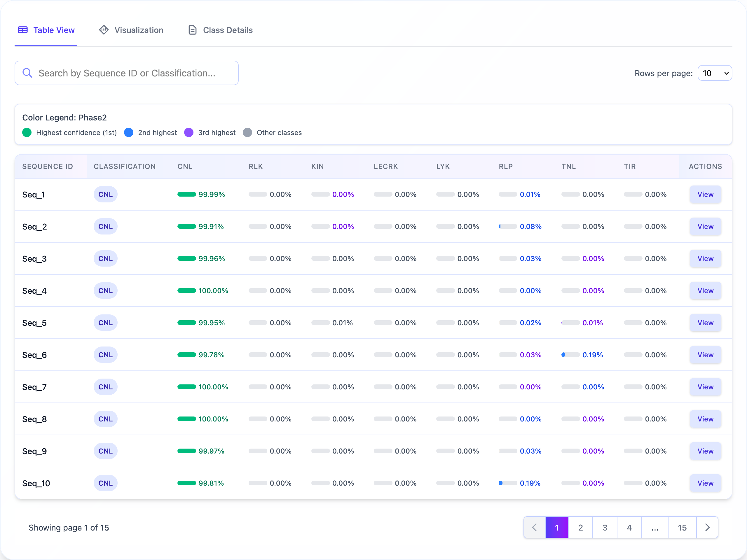Click View button for Seq_1

(x=705, y=195)
